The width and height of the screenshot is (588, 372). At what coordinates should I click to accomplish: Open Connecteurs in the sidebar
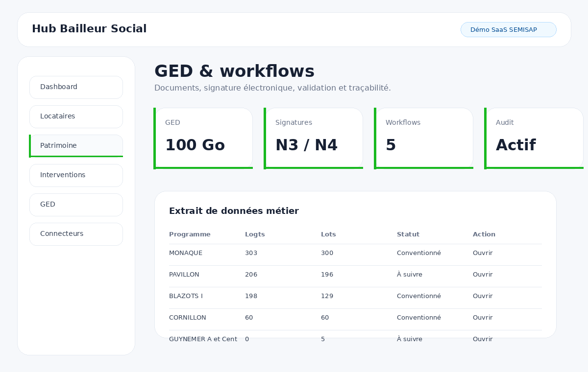pos(76,234)
